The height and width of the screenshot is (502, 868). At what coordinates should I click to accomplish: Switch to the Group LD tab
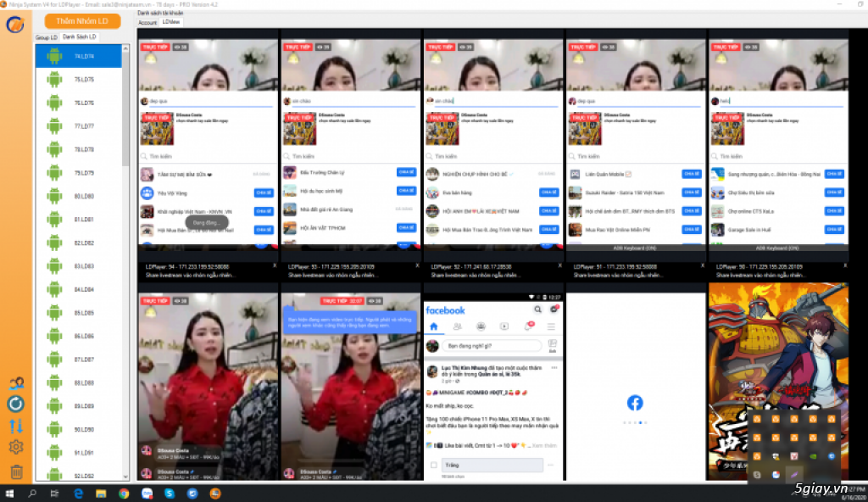tap(47, 37)
